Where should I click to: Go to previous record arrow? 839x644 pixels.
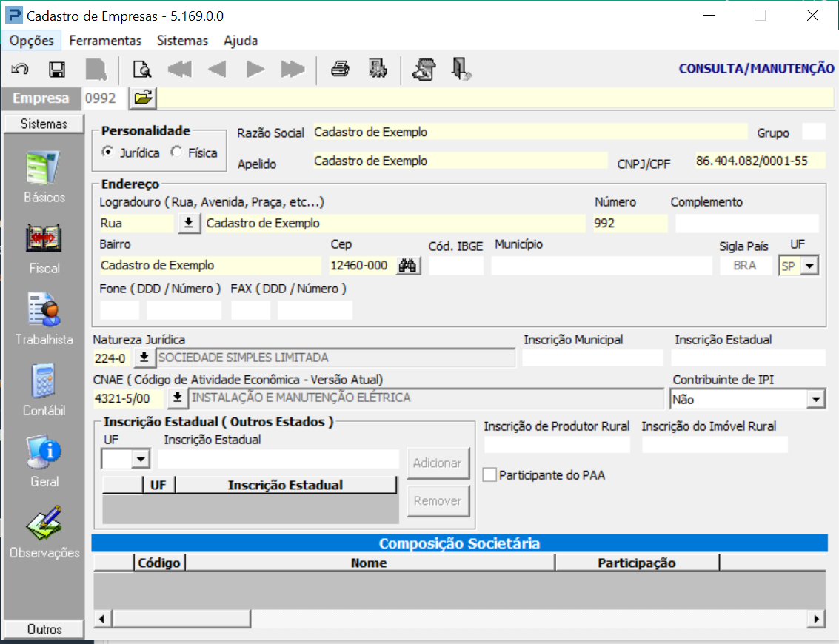pyautogui.click(x=217, y=69)
